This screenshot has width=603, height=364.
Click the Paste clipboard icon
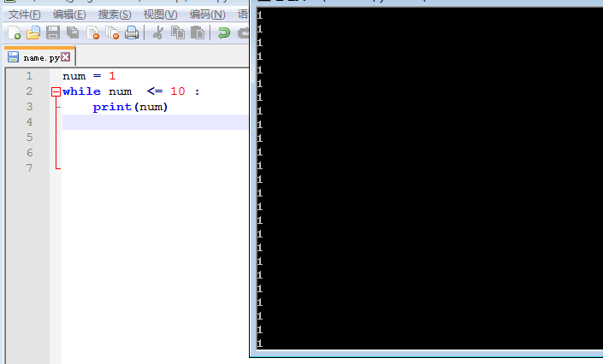(x=198, y=33)
